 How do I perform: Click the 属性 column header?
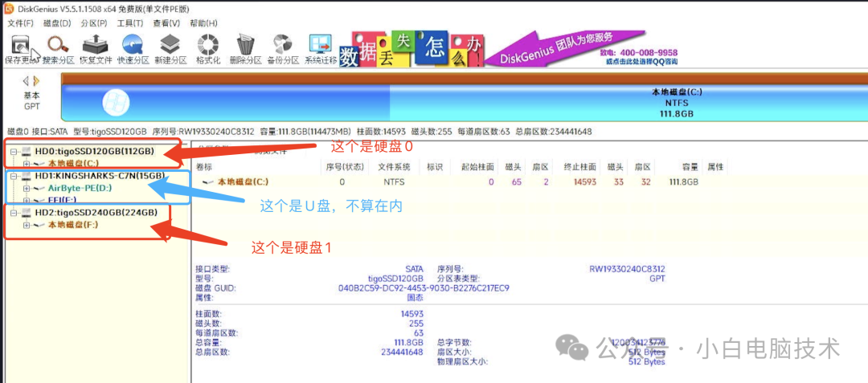[x=716, y=167]
